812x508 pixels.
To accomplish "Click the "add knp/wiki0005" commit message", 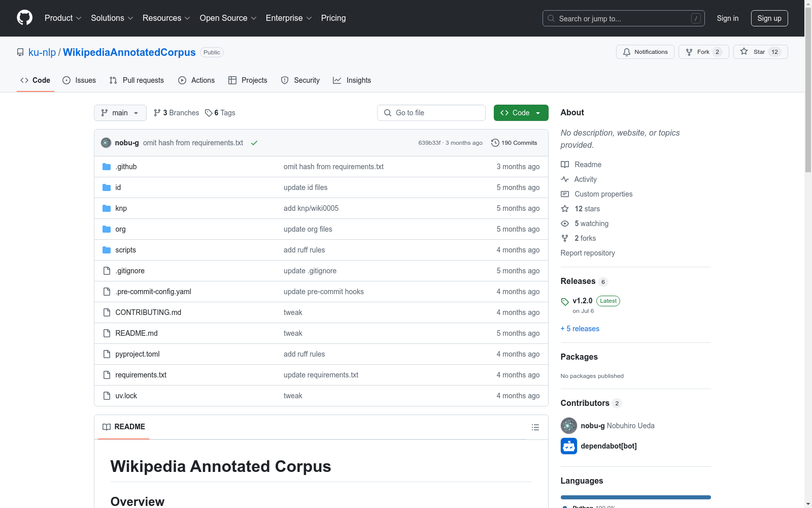I will click(311, 208).
